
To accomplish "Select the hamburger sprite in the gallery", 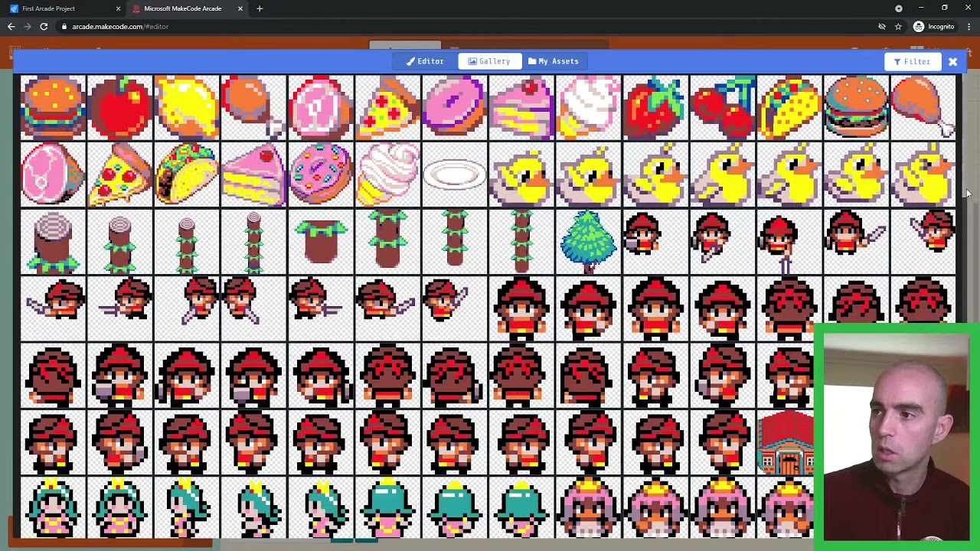I will (54, 107).
